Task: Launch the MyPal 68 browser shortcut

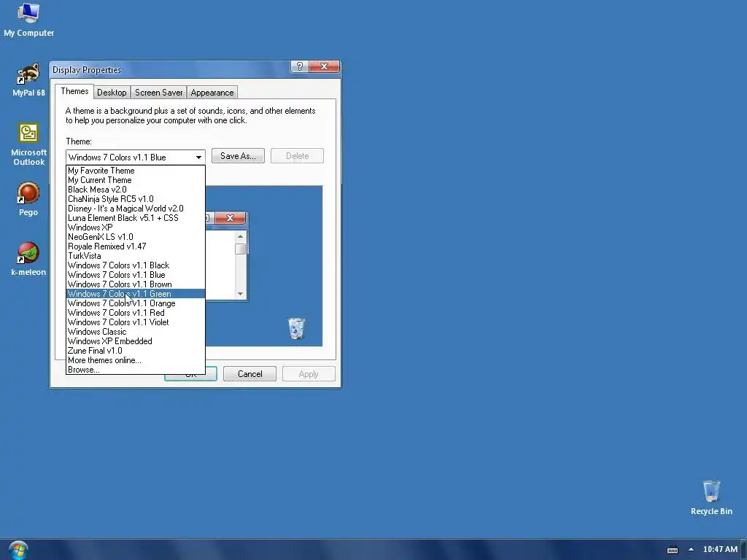Action: pyautogui.click(x=28, y=79)
